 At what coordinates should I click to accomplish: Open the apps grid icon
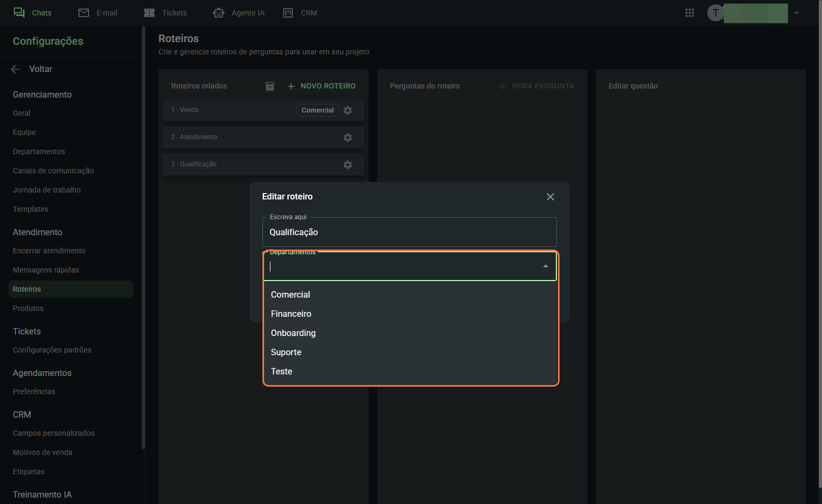tap(690, 13)
